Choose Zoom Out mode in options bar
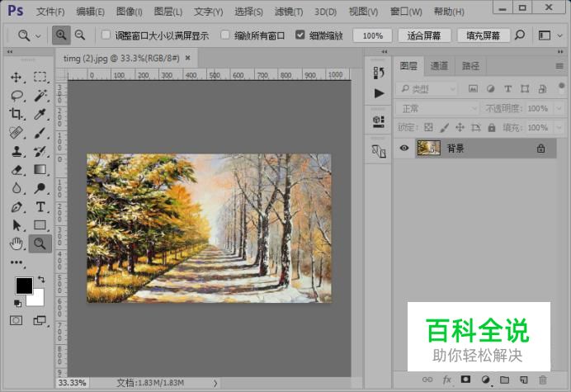571x392 pixels. click(x=80, y=35)
